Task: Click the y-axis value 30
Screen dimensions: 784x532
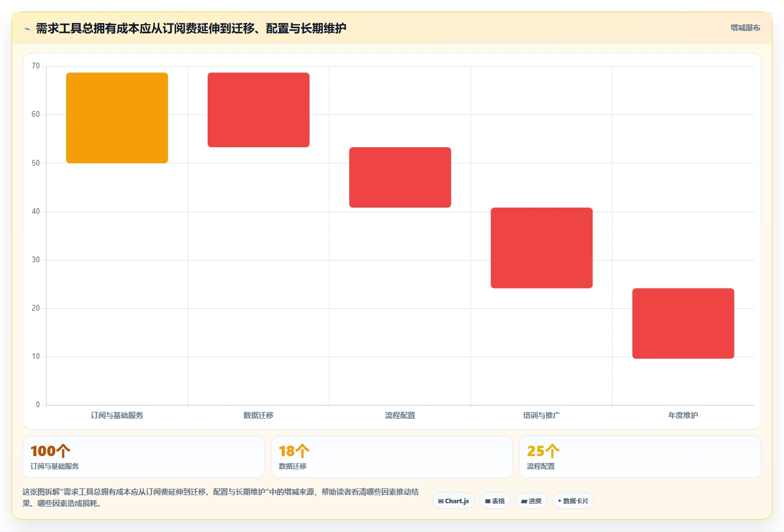Action: coord(36,260)
